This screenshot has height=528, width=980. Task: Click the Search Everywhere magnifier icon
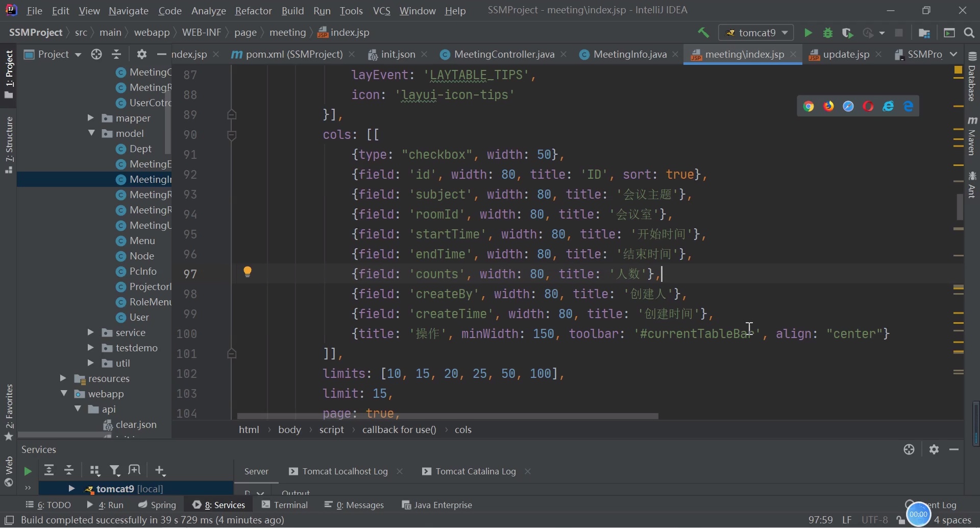click(x=969, y=33)
